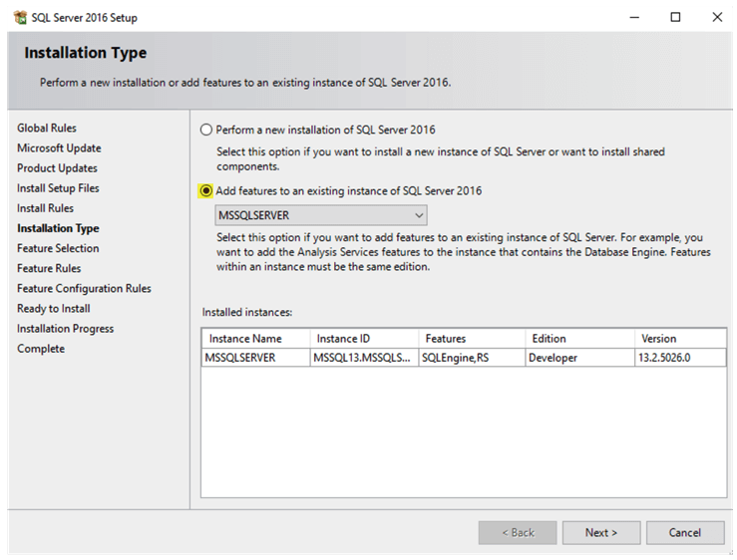Click the SQLEngine,RS features cell
The height and width of the screenshot is (560, 737).
[472, 358]
